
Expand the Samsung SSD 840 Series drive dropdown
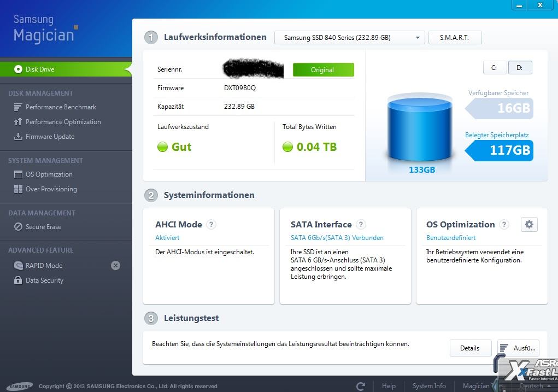[349, 37]
